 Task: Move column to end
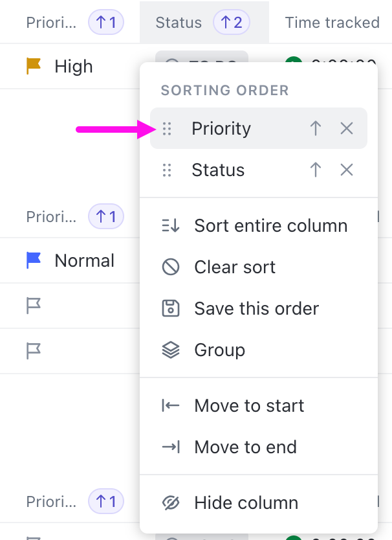point(245,447)
